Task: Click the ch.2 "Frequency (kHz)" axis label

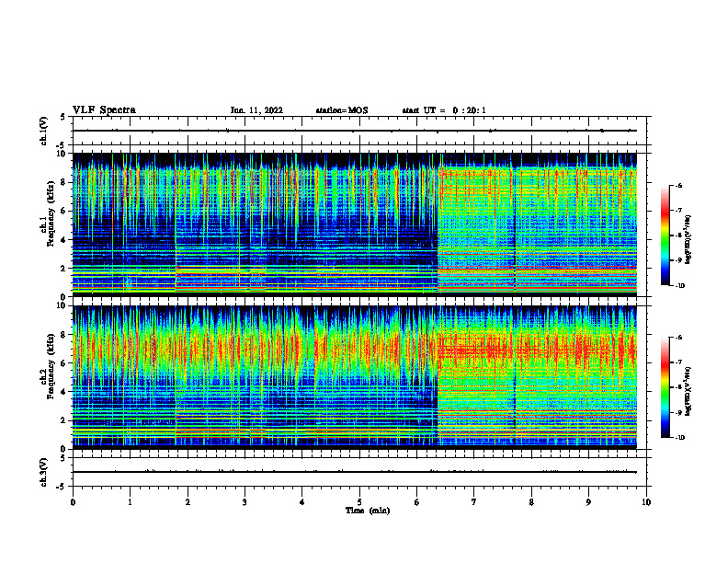Action: coord(50,366)
